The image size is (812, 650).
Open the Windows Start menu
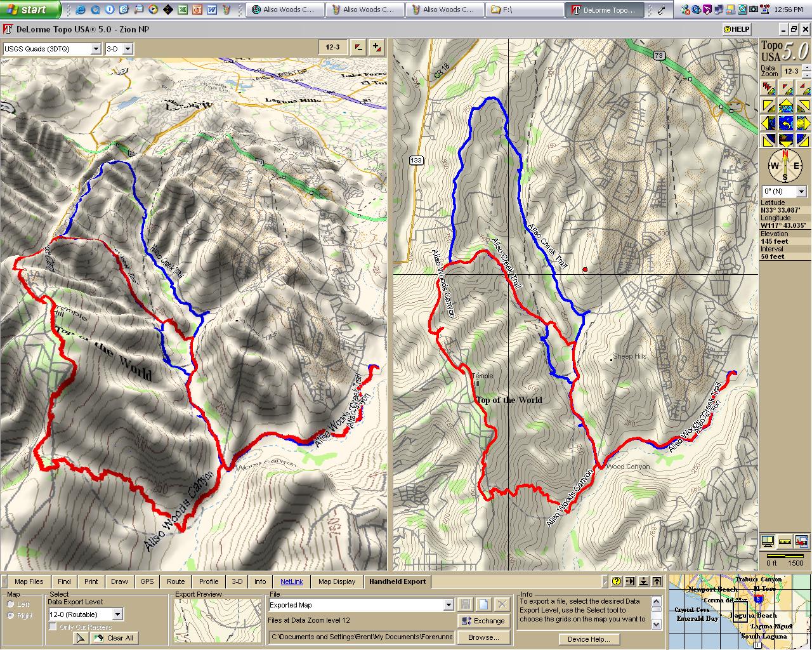[x=30, y=10]
